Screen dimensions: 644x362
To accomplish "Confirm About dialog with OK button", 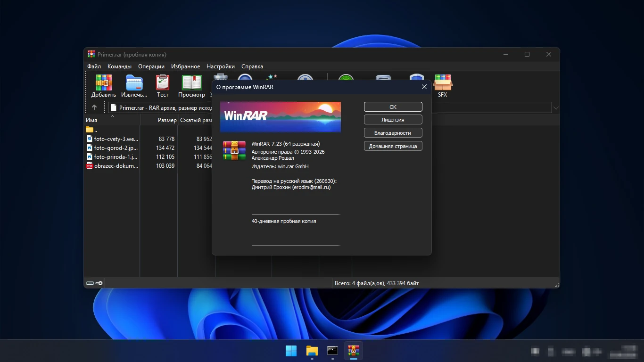I will (393, 107).
